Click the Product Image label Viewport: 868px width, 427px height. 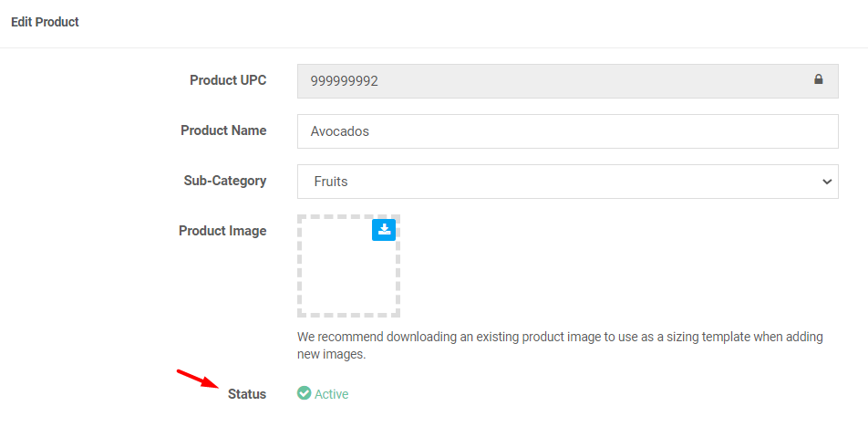coord(222,231)
